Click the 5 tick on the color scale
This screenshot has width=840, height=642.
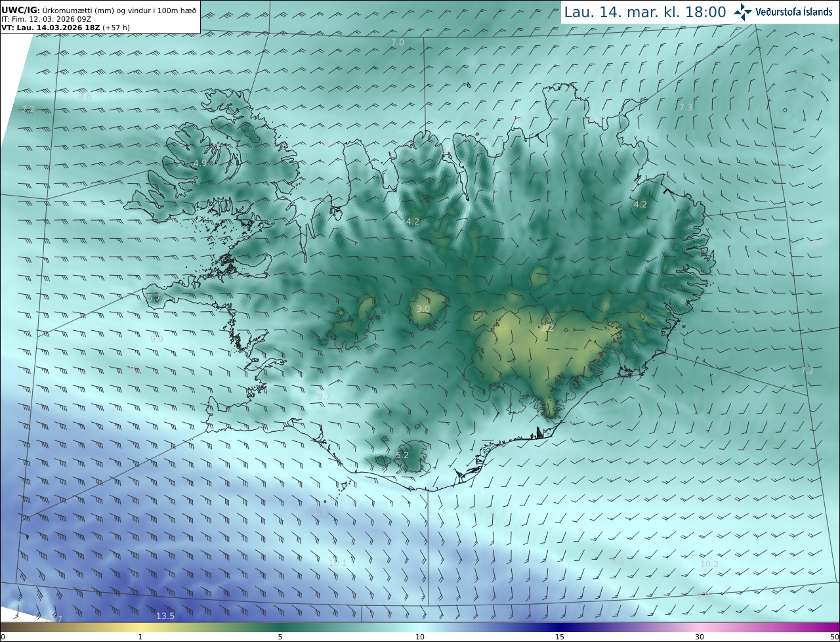pos(280,637)
